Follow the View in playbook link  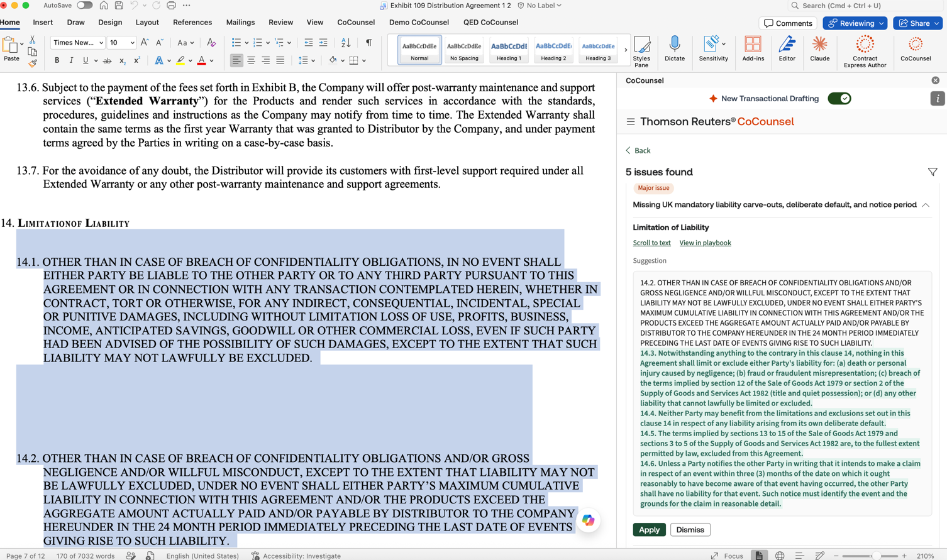pos(705,243)
